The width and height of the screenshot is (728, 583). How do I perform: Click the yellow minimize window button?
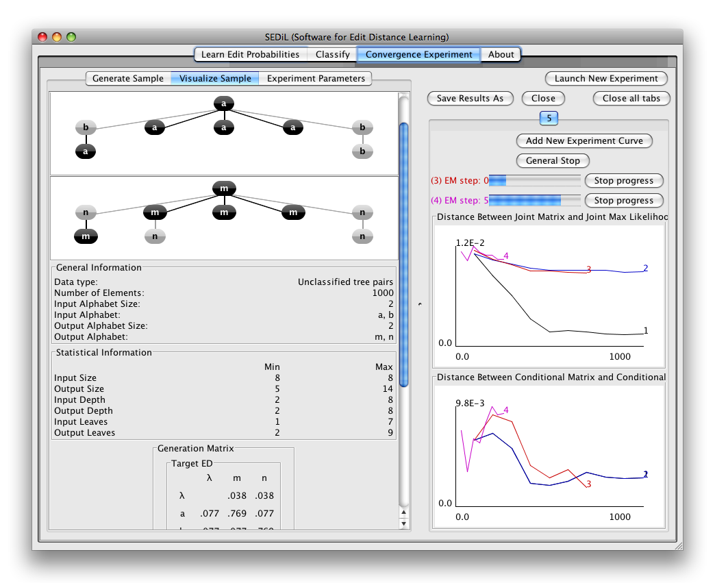point(57,37)
